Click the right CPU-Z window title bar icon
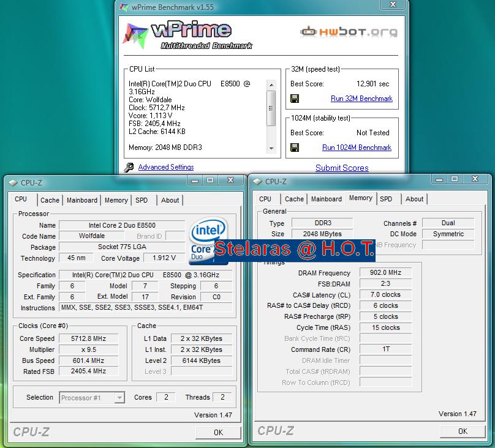495x448 pixels. click(257, 182)
